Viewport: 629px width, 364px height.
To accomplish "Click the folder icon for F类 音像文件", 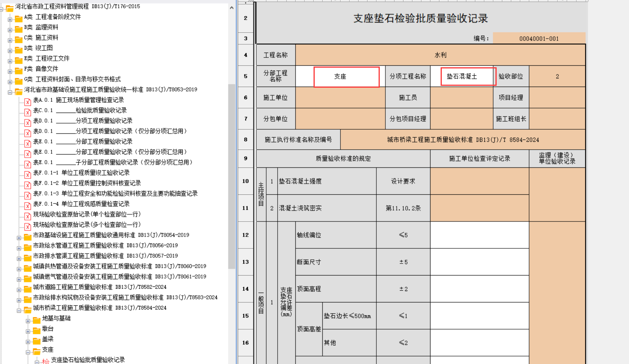I will coord(19,70).
